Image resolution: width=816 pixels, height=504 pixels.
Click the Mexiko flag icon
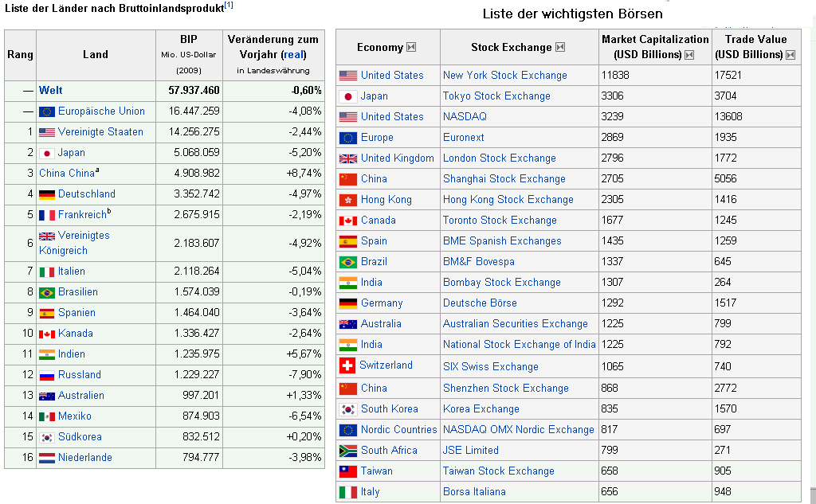click(x=47, y=417)
